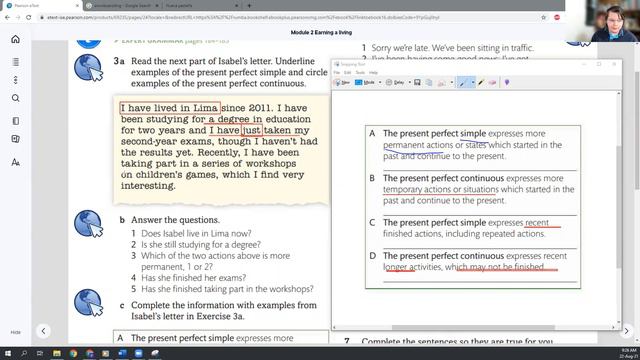Click 'Module 2 Earning a living' title
Image resolution: width=640 pixels, height=360 pixels.
point(321,32)
